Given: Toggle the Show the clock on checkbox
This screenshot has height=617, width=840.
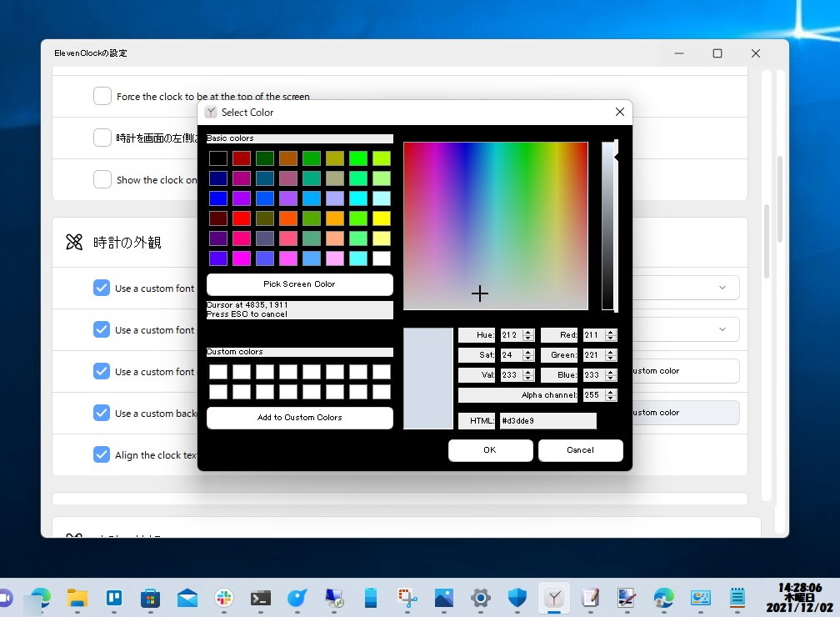Looking at the screenshot, I should 102,179.
